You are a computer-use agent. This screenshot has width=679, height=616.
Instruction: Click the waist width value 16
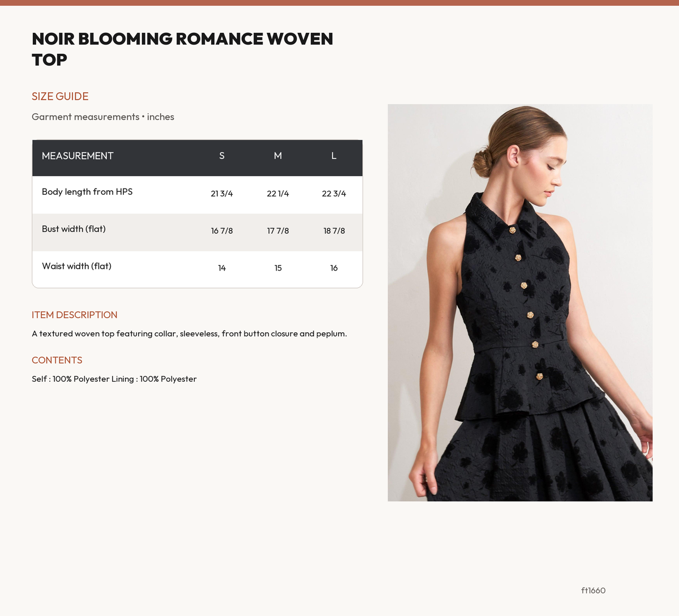pos(334,268)
